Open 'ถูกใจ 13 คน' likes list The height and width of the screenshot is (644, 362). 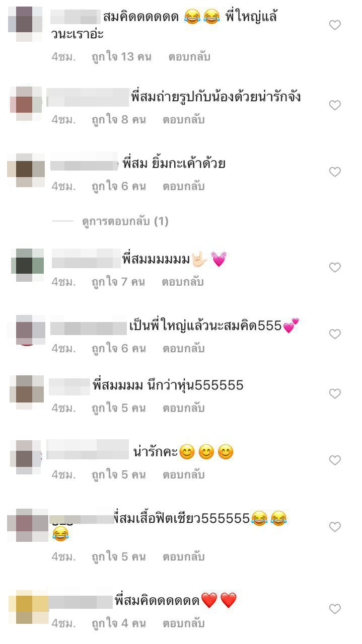(121, 57)
